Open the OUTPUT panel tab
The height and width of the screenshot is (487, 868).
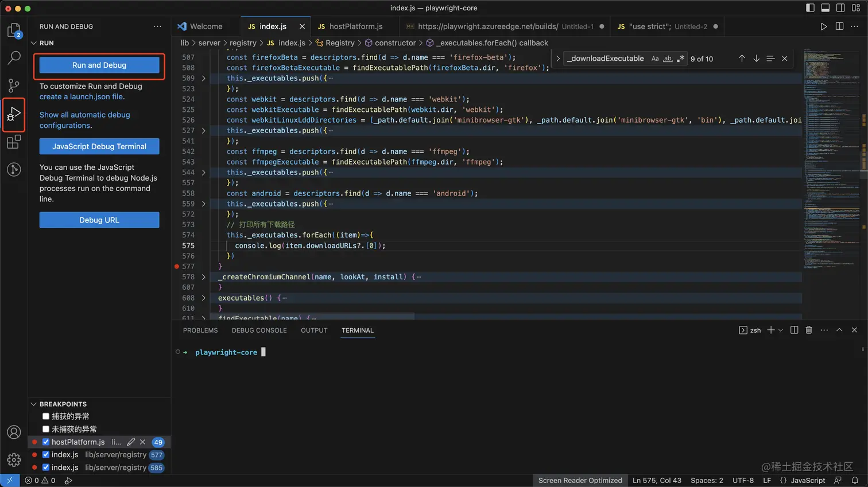(x=314, y=330)
